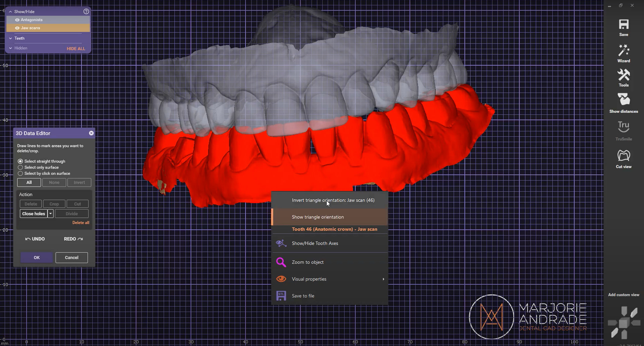Click the view navigation cross at bottom right
The width and height of the screenshot is (644, 346).
tap(624, 322)
